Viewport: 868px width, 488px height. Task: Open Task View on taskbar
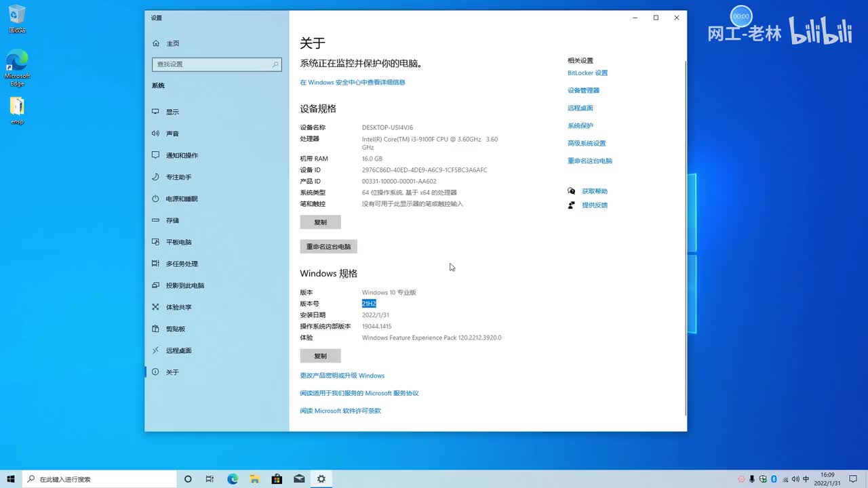(x=210, y=479)
